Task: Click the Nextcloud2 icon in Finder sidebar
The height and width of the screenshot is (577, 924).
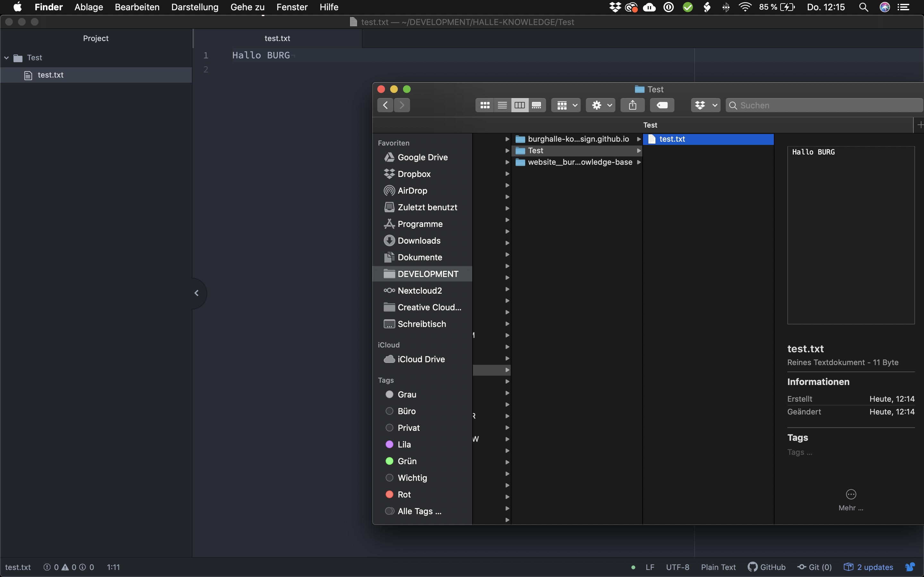Action: click(389, 290)
